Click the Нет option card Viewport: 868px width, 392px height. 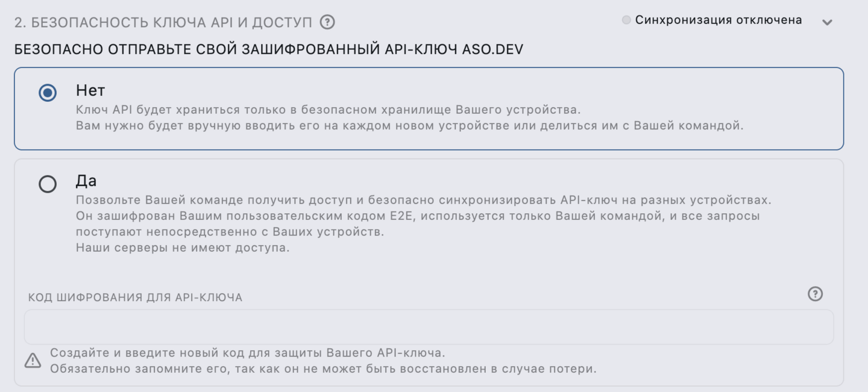click(x=434, y=108)
